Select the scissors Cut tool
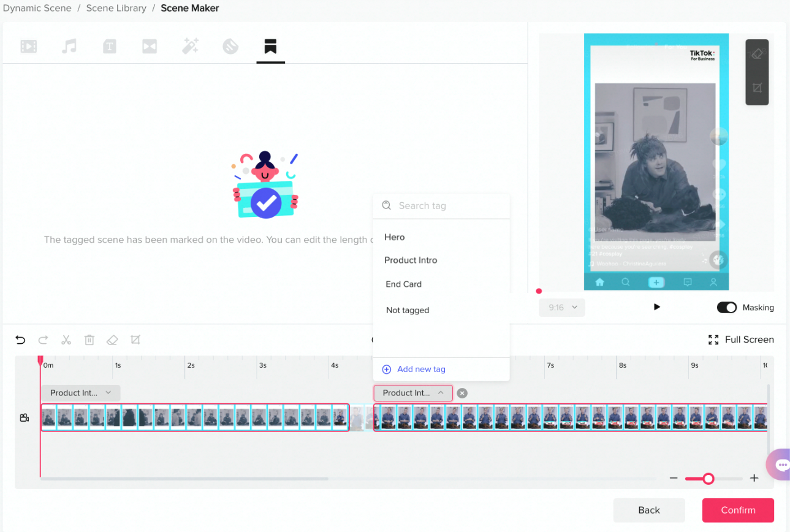The image size is (790, 532). tap(66, 340)
